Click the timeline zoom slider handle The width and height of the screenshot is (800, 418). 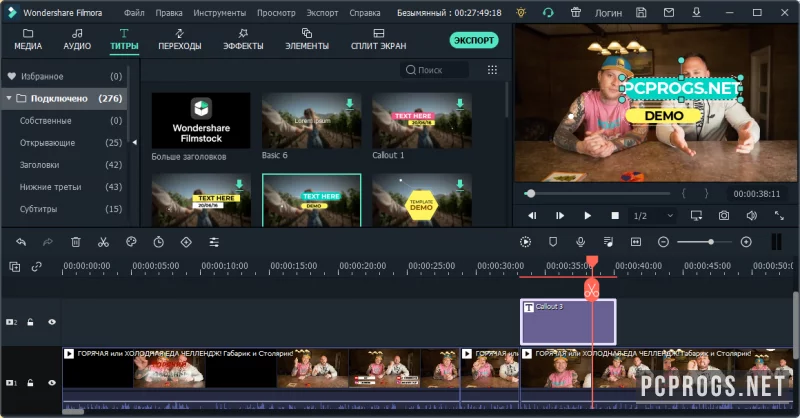click(x=711, y=242)
